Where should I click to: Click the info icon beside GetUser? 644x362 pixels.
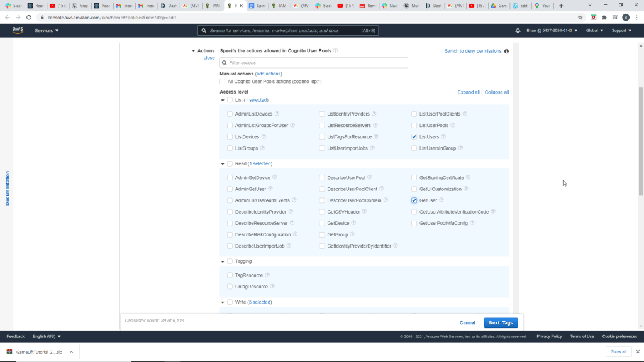click(x=441, y=200)
